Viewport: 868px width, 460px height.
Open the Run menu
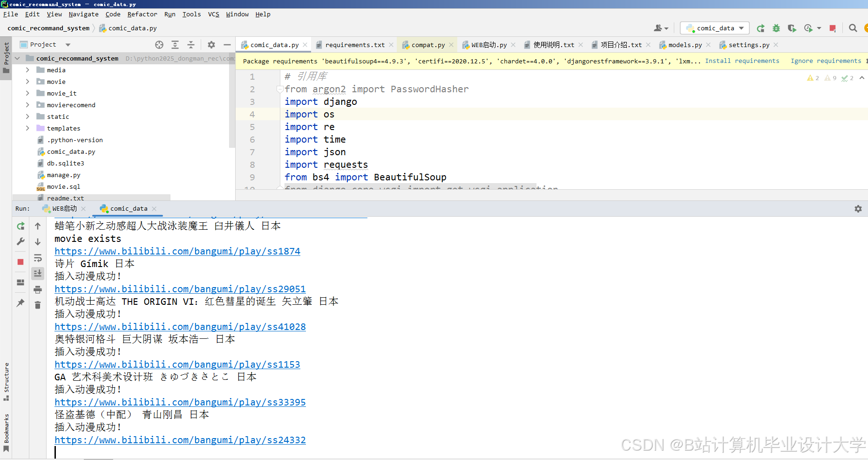170,14
